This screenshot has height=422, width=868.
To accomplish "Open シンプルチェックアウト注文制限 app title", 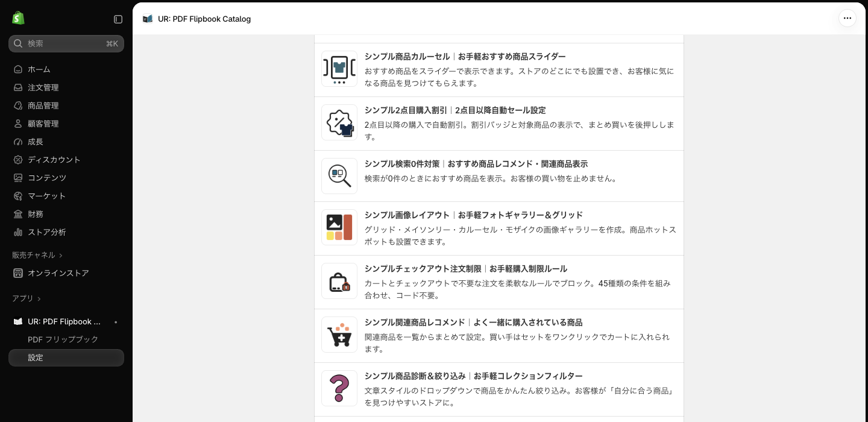I will click(466, 269).
